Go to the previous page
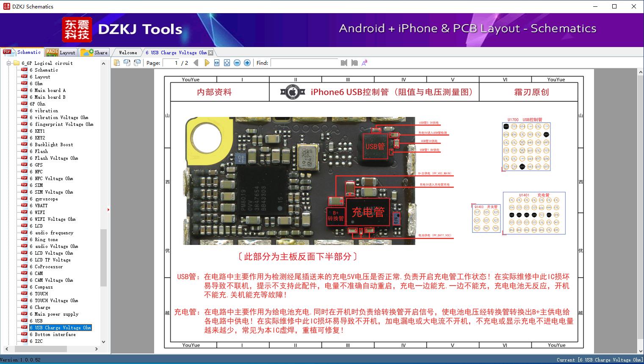644x364 pixels. point(196,63)
